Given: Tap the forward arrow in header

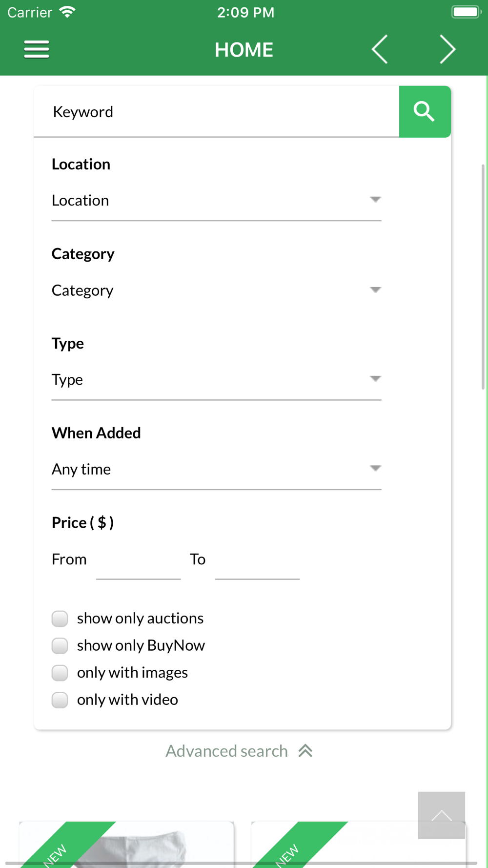Looking at the screenshot, I should click(x=447, y=49).
